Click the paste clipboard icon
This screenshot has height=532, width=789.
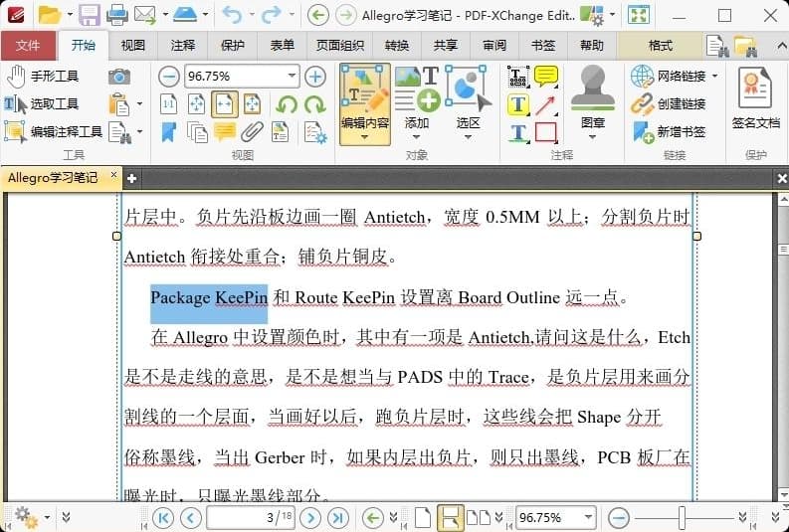119,104
